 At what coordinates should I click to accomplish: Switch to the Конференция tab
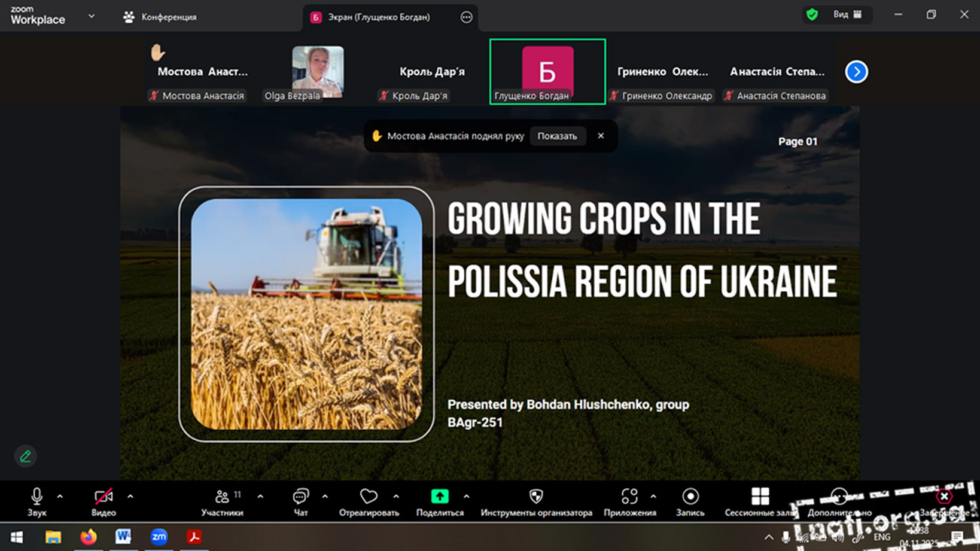click(x=160, y=17)
